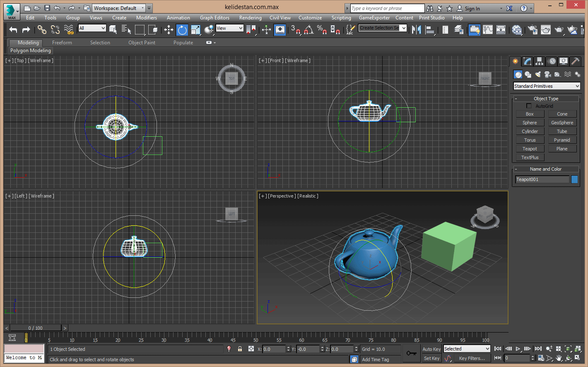Switch to the Utilities hammer tab
588x367 pixels.
(576, 61)
